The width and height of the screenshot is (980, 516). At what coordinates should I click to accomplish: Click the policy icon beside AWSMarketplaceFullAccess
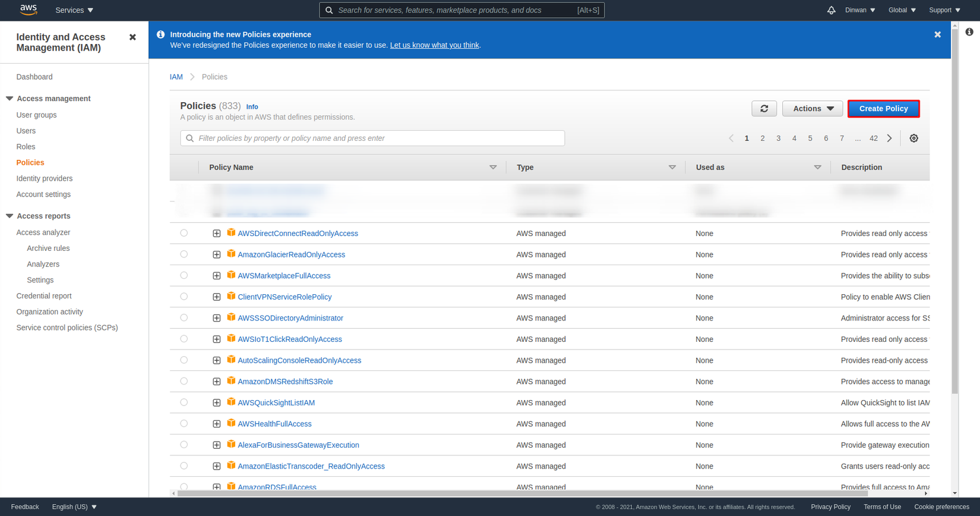[x=231, y=275]
